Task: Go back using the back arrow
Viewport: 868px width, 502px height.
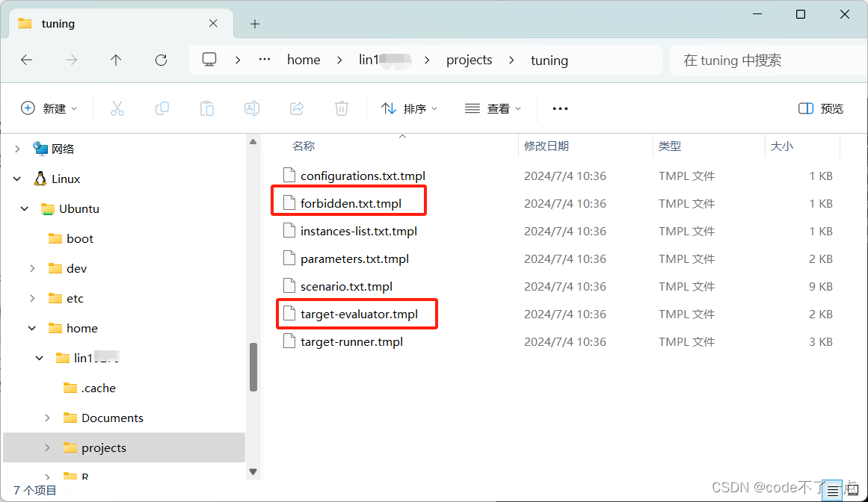Action: click(x=26, y=60)
